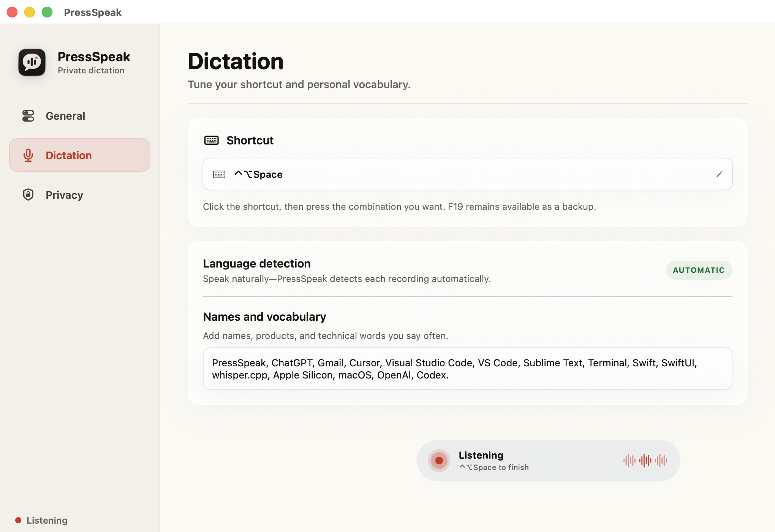Click the waveform animation in Listening pill
The image size is (775, 532).
645,461
